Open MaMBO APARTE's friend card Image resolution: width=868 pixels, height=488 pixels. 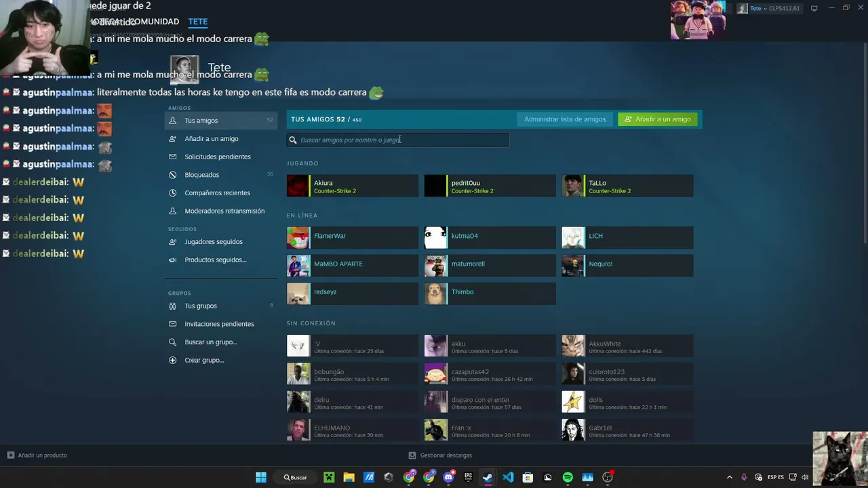point(353,266)
